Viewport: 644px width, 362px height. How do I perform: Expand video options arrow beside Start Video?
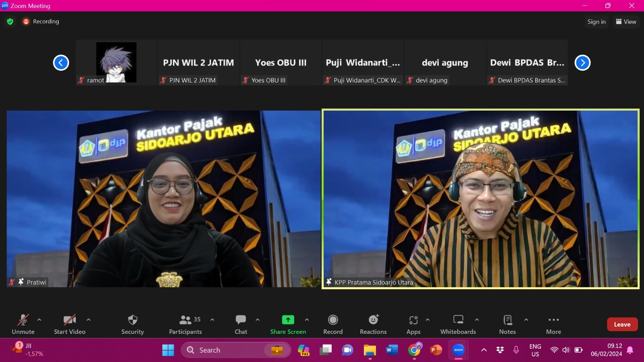tap(89, 320)
